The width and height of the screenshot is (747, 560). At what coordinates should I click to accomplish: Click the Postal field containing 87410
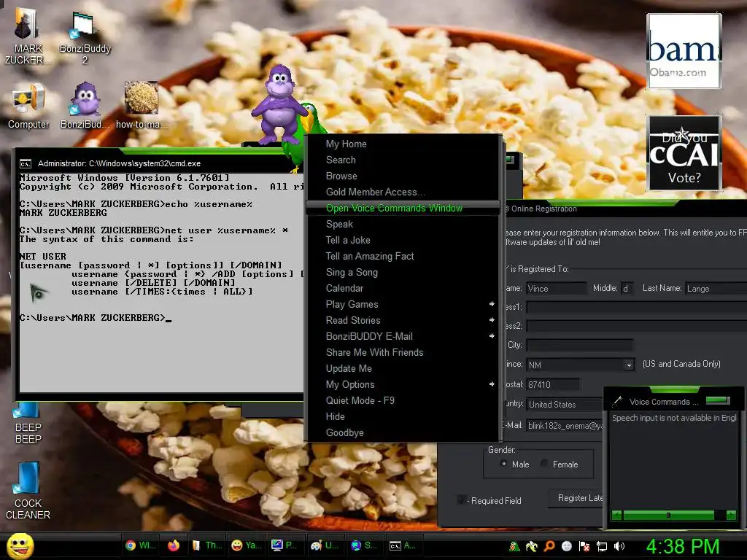pyautogui.click(x=553, y=384)
